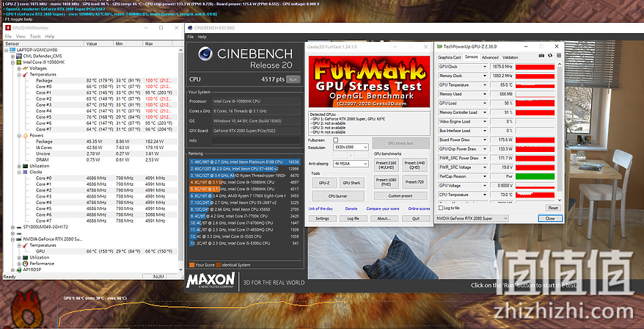Expand the Utilization node under Intel Core i9
This screenshot has height=329, width=644.
[19, 166]
